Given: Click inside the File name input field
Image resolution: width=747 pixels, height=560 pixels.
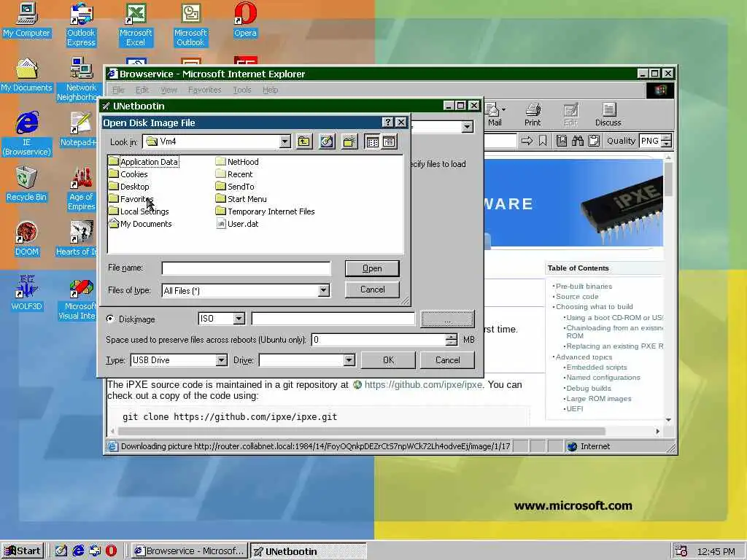Looking at the screenshot, I should (x=246, y=268).
